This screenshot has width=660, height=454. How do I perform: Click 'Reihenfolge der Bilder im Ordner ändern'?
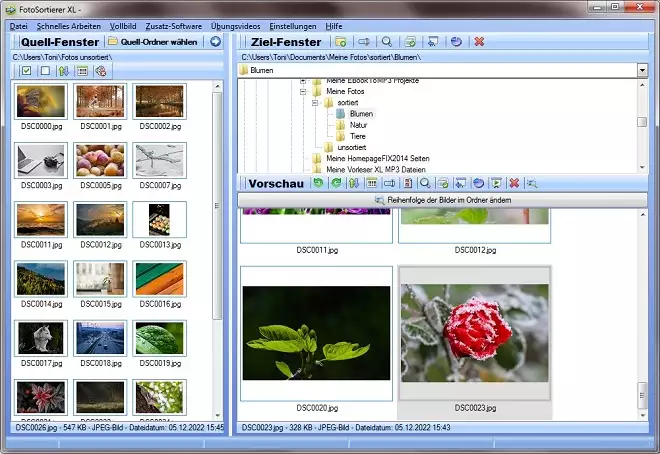point(443,201)
